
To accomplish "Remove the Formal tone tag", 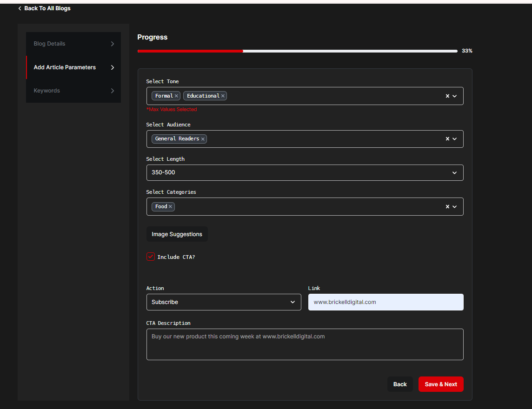I will coord(176,96).
